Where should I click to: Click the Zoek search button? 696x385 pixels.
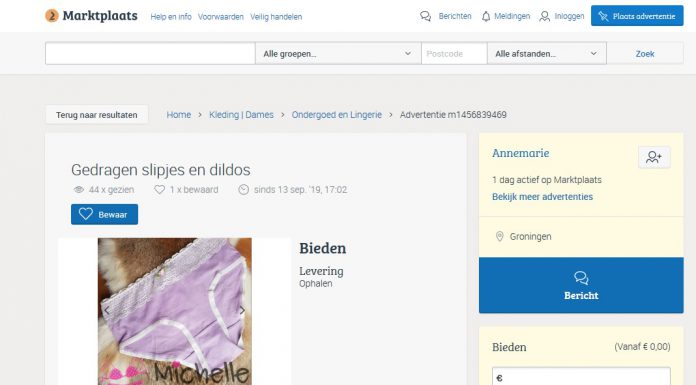[x=645, y=54]
